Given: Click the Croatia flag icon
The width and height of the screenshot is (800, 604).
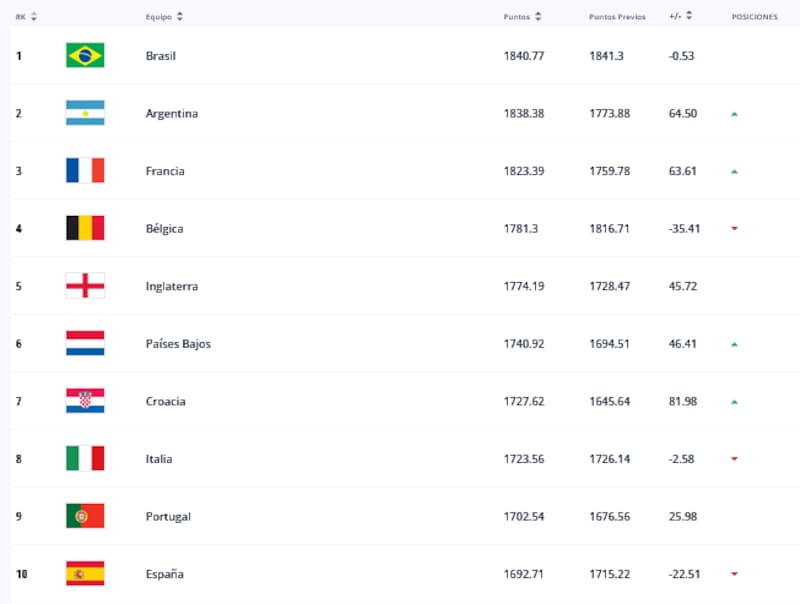Looking at the screenshot, I should (85, 401).
